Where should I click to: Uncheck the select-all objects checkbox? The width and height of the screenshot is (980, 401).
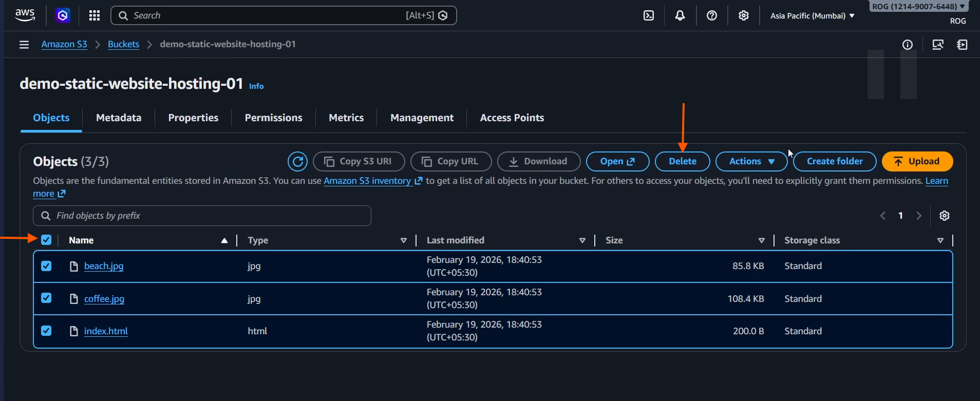point(46,240)
